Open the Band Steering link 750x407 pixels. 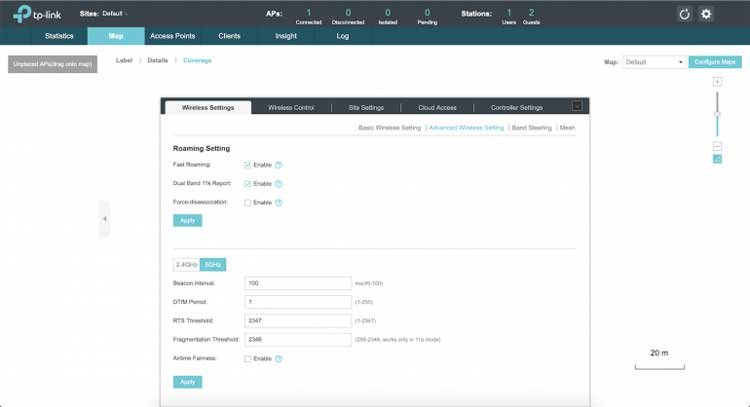(x=532, y=128)
